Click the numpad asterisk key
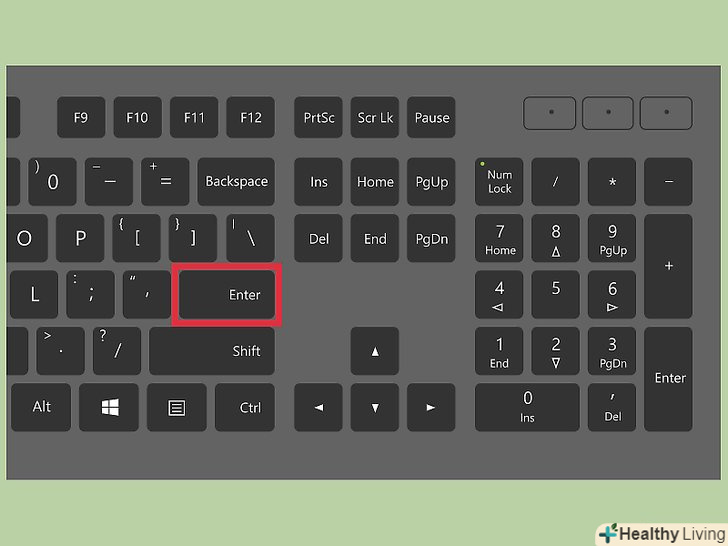728x546 pixels. pyautogui.click(x=612, y=182)
